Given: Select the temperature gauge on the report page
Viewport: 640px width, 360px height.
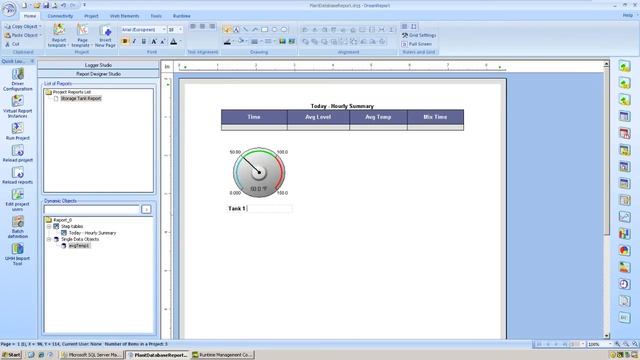Looking at the screenshot, I should (x=259, y=172).
